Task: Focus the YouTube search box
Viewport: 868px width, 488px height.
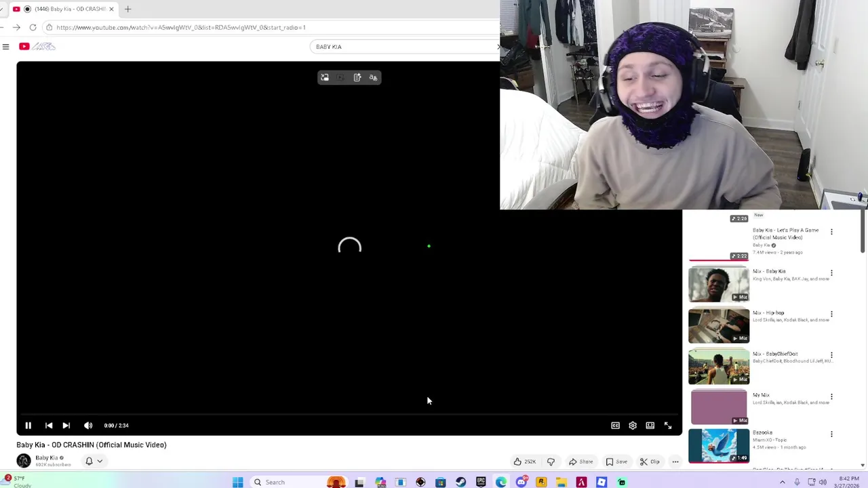Action: (403, 47)
